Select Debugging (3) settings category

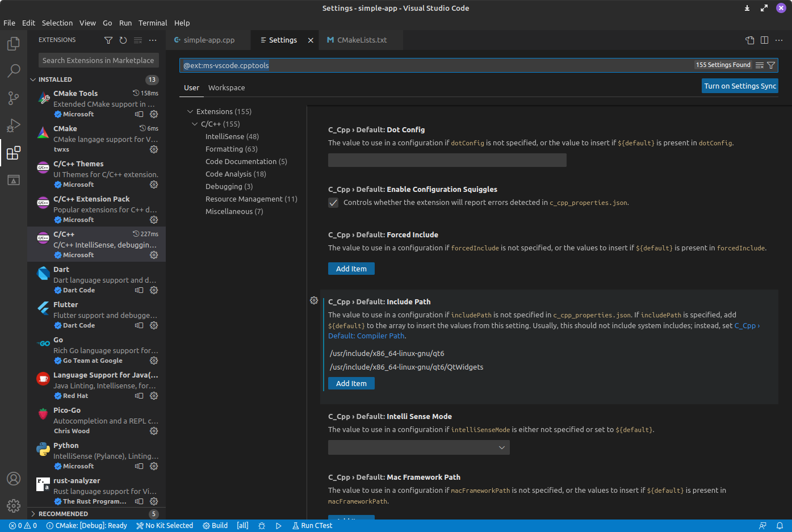point(229,187)
